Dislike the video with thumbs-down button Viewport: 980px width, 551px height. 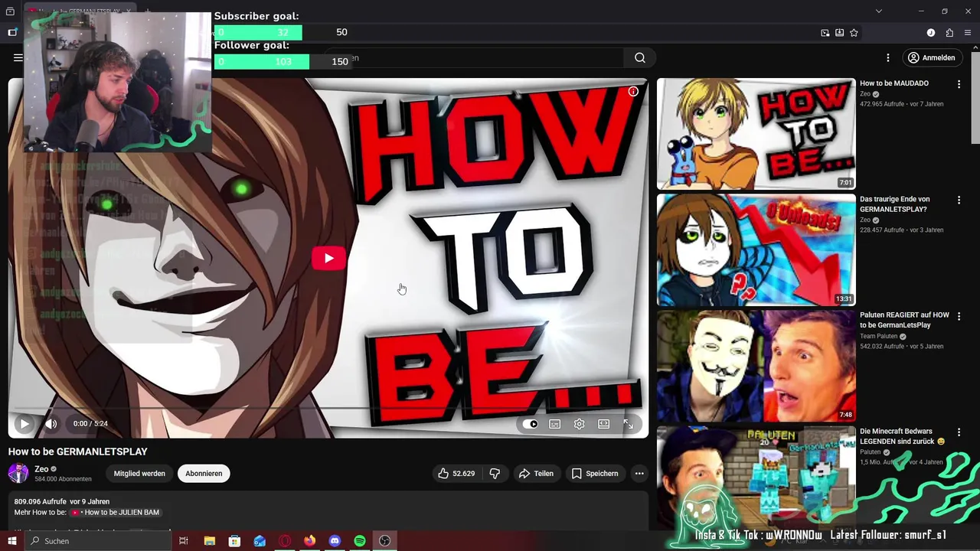[495, 474]
